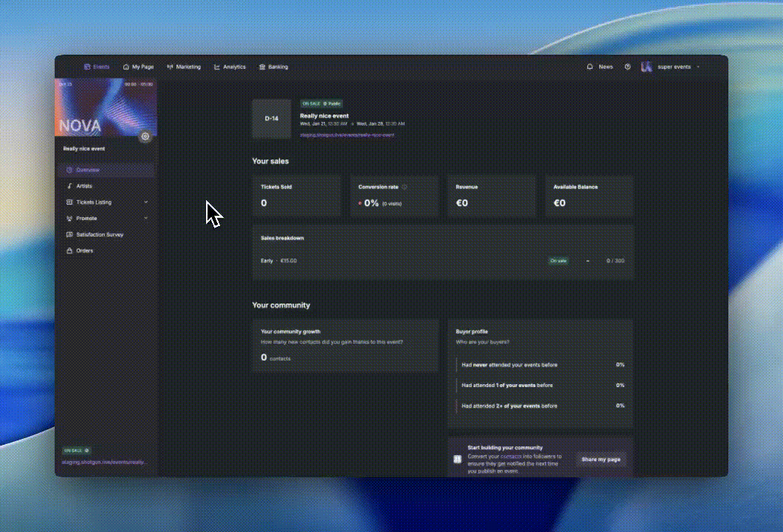Open Tickets Listing in the sidebar

106,202
